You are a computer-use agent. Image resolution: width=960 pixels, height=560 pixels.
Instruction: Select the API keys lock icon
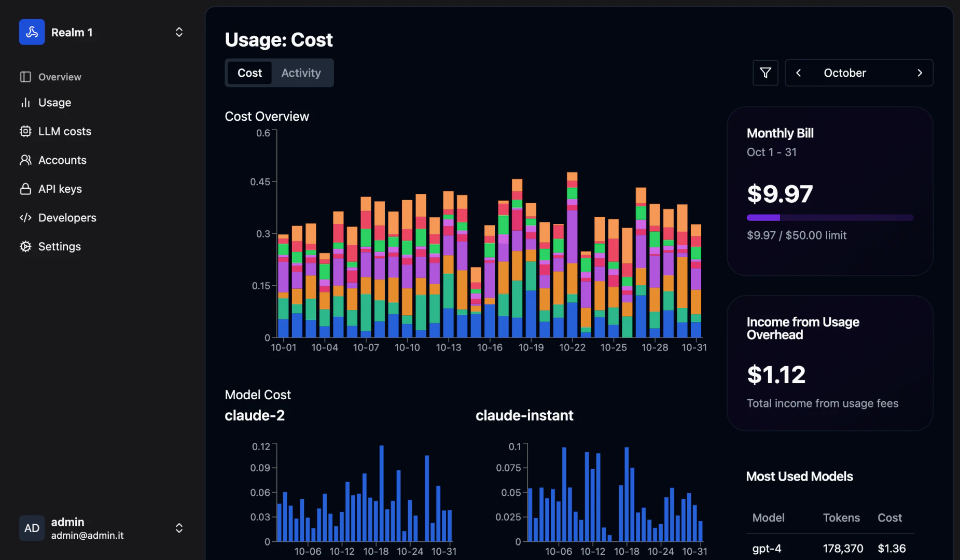26,189
